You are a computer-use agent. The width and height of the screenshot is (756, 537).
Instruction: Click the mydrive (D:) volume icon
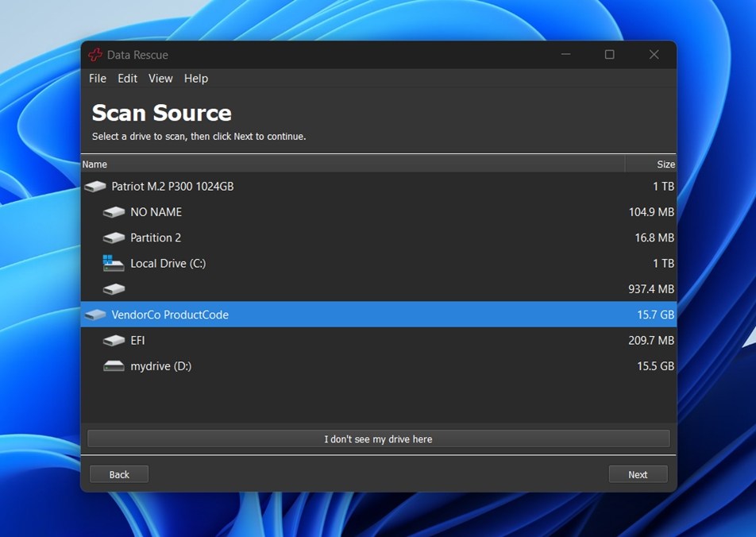114,366
